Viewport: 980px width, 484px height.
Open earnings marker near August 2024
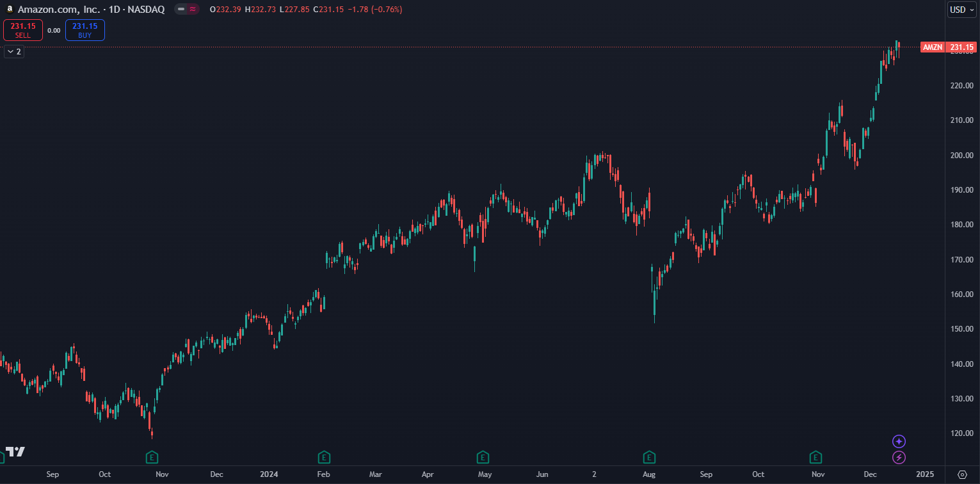pyautogui.click(x=649, y=457)
